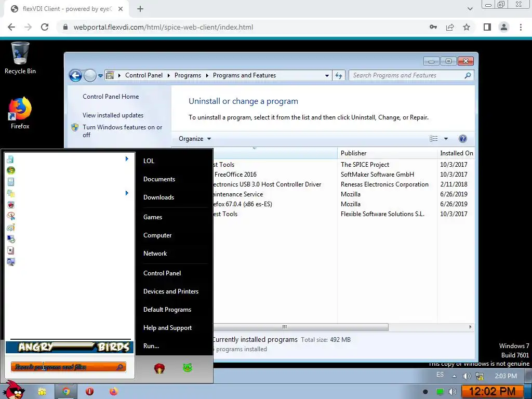This screenshot has width=532, height=399.
Task: Select the FreeOffice 2016 program row
Action: (x=343, y=175)
